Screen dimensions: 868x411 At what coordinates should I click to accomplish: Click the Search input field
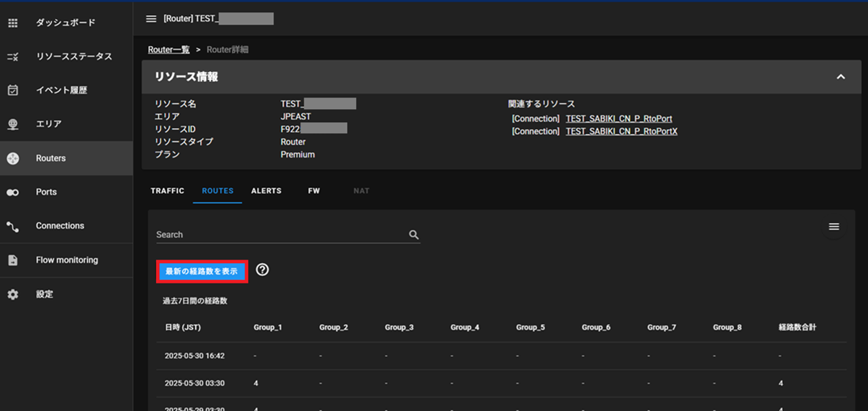[x=279, y=235]
